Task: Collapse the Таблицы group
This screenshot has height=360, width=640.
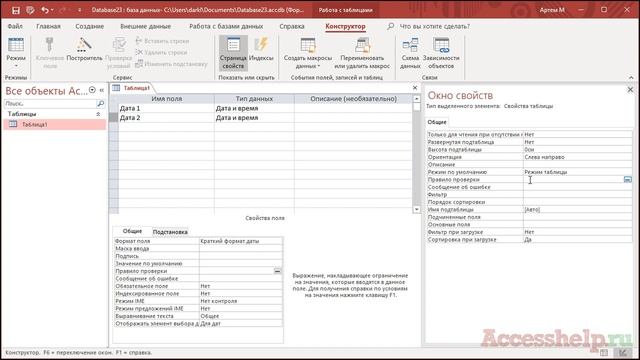Action: pos(98,114)
